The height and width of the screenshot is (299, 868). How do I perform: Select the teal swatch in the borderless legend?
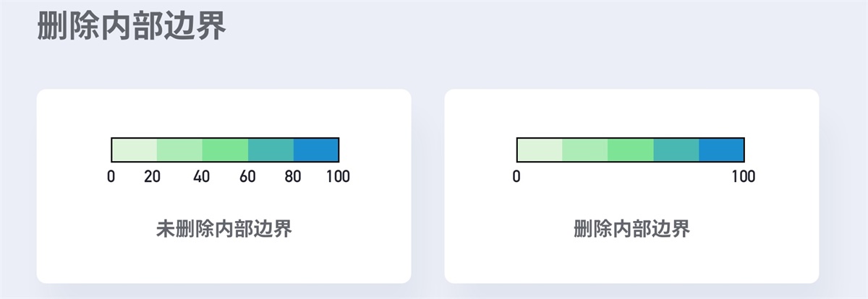tap(676, 149)
